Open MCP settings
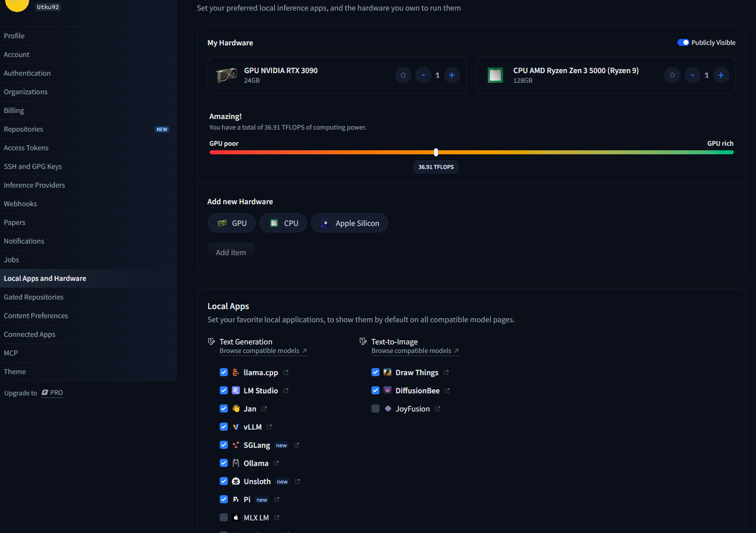The width and height of the screenshot is (756, 533). coord(88,353)
